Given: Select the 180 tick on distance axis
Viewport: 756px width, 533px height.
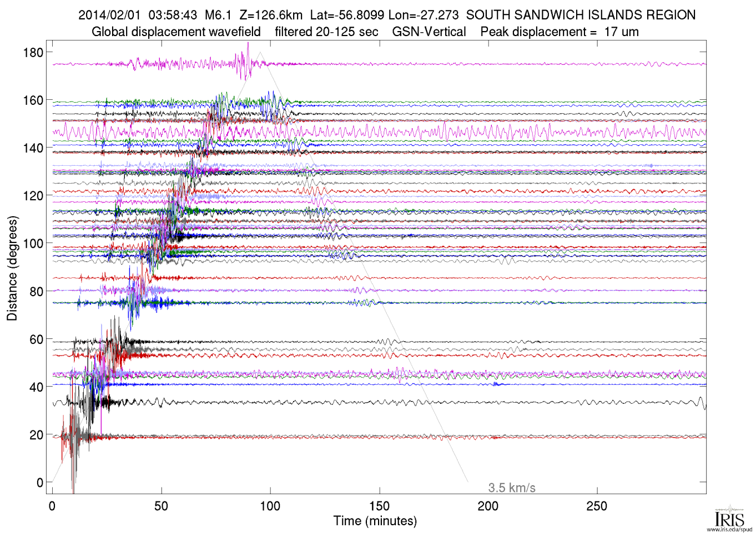Looking at the screenshot, I should click(x=33, y=53).
